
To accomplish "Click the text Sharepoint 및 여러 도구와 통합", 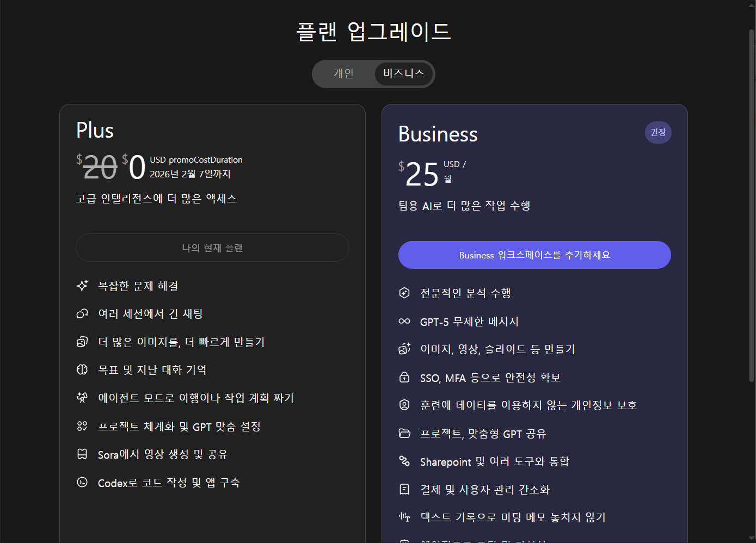I will (495, 461).
